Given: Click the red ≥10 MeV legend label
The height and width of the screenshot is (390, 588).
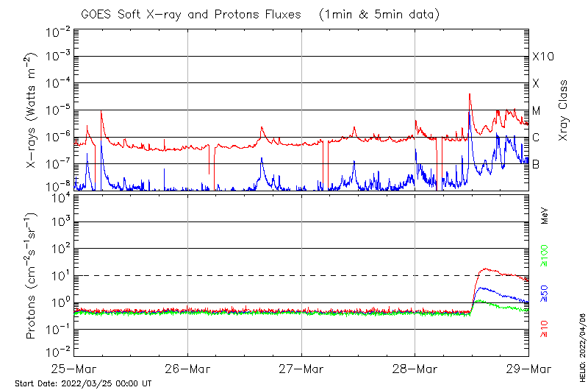Looking at the screenshot, I should click(x=545, y=330).
